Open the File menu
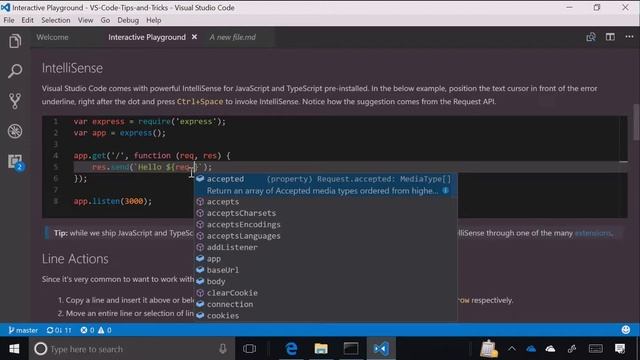This screenshot has width=640, height=360. tap(9, 20)
